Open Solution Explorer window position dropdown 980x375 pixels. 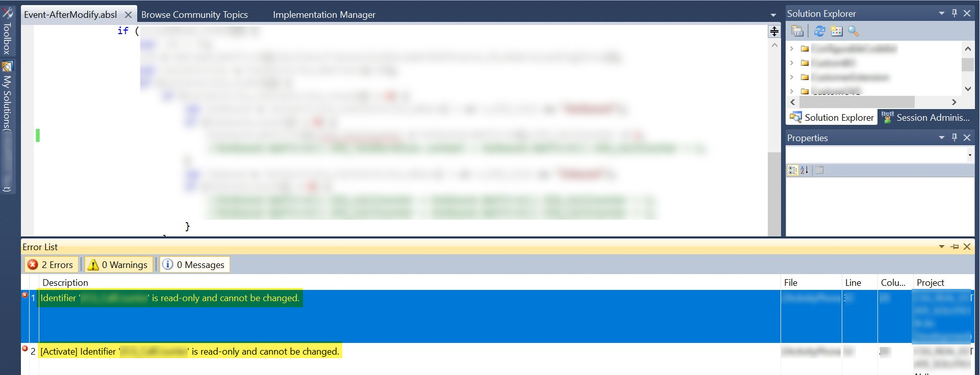(x=942, y=14)
